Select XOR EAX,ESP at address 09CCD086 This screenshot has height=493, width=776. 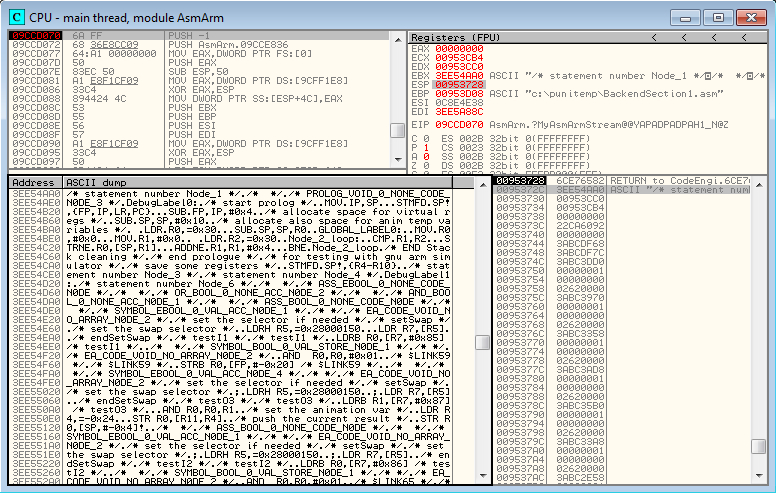coord(201,90)
